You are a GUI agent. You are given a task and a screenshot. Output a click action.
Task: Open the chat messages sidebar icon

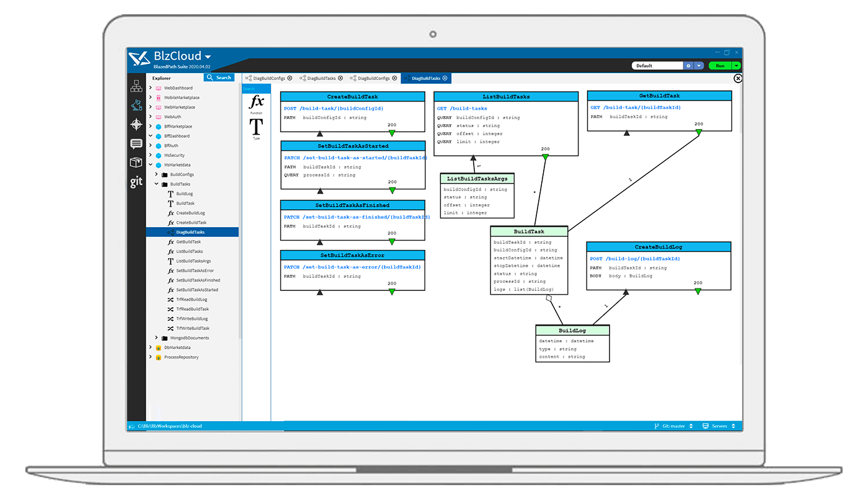136,144
